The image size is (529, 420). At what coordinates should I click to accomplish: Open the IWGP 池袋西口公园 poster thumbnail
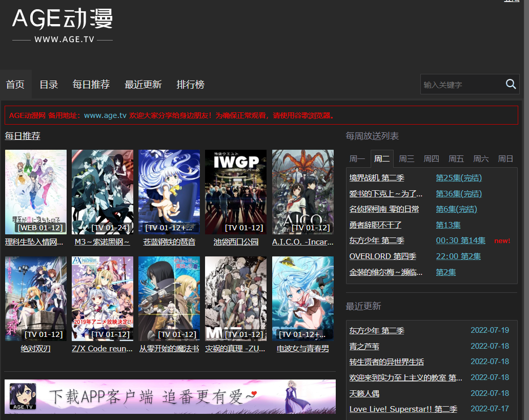point(236,192)
